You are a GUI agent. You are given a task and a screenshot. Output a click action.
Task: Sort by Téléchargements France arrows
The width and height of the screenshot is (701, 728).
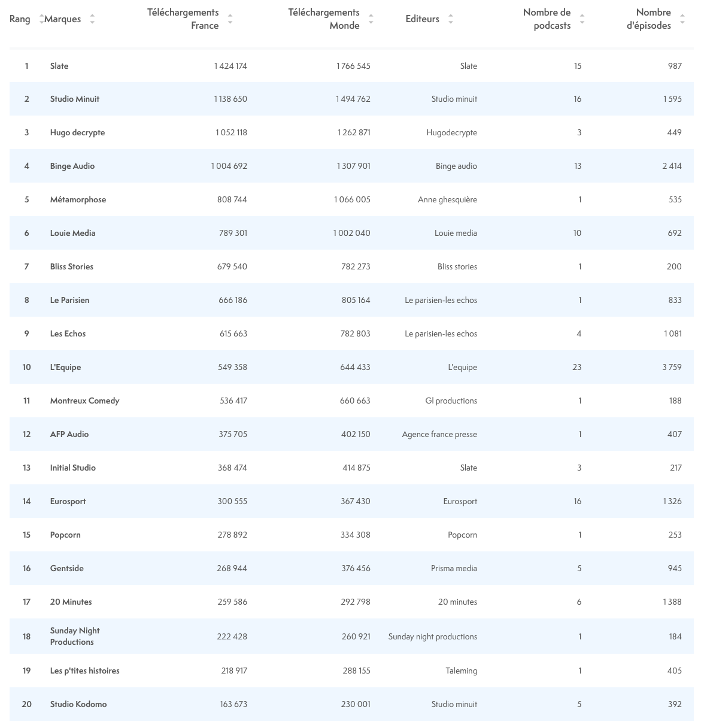click(x=230, y=19)
